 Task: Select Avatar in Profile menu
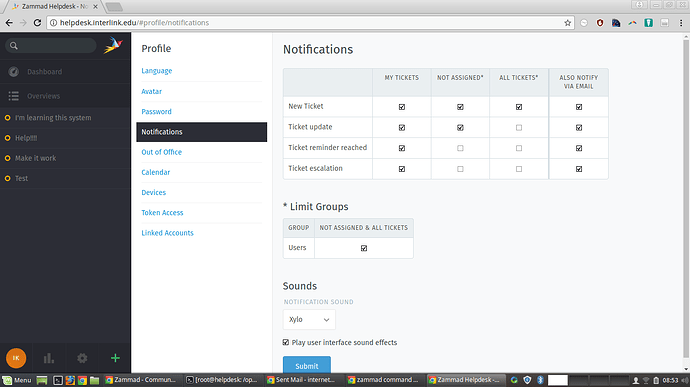click(x=151, y=92)
